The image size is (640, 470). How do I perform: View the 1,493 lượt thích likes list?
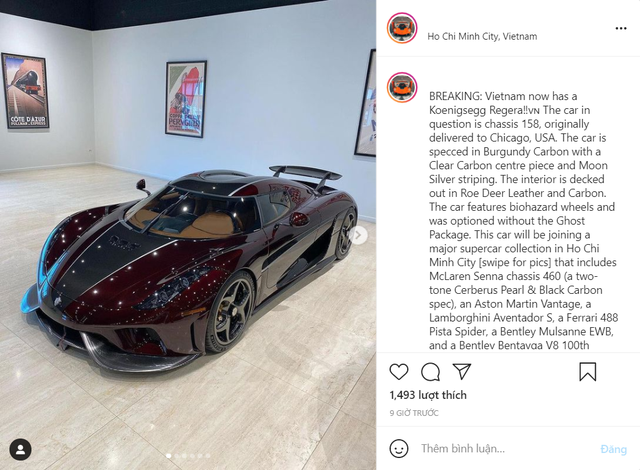point(428,395)
